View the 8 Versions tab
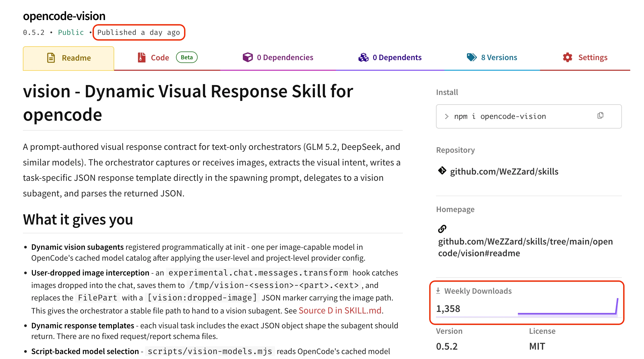The width and height of the screenshot is (644, 359). coord(492,57)
